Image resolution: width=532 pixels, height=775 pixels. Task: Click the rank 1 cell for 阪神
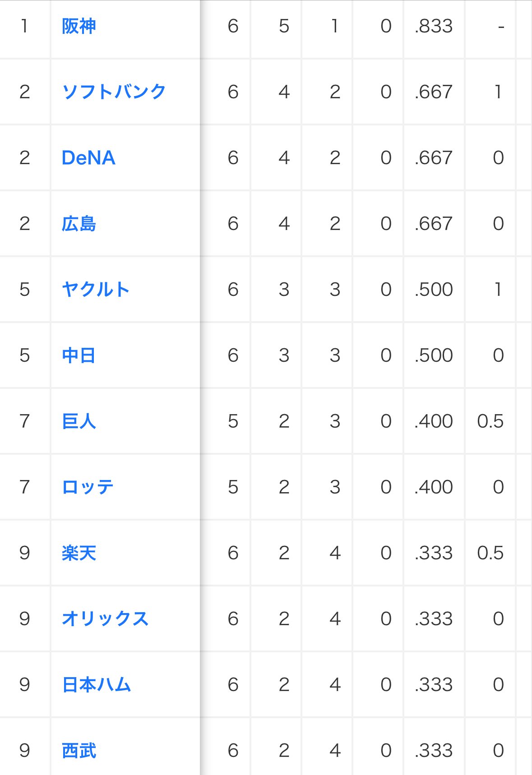click(x=25, y=26)
